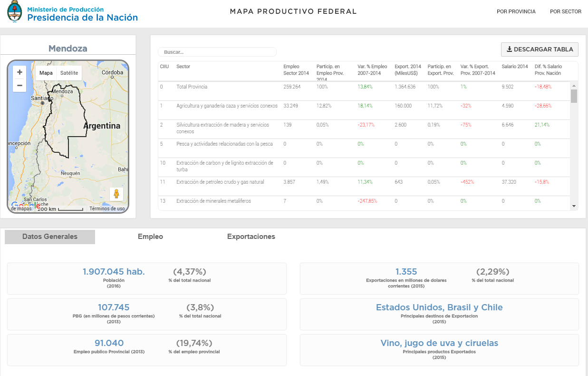The image size is (588, 376).
Task: Click the Street View pegman icon
Action: pyautogui.click(x=116, y=194)
